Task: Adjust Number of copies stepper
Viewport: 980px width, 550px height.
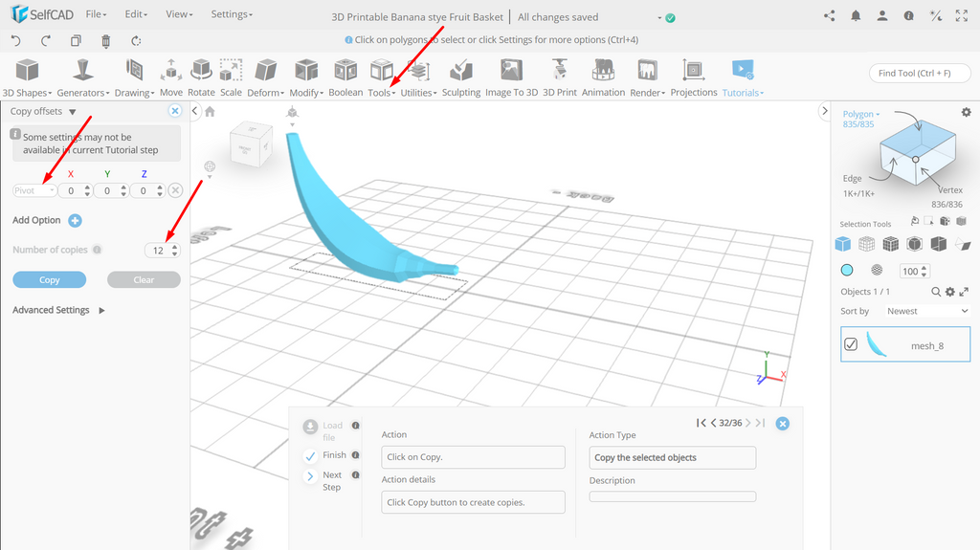Action: pos(174,251)
